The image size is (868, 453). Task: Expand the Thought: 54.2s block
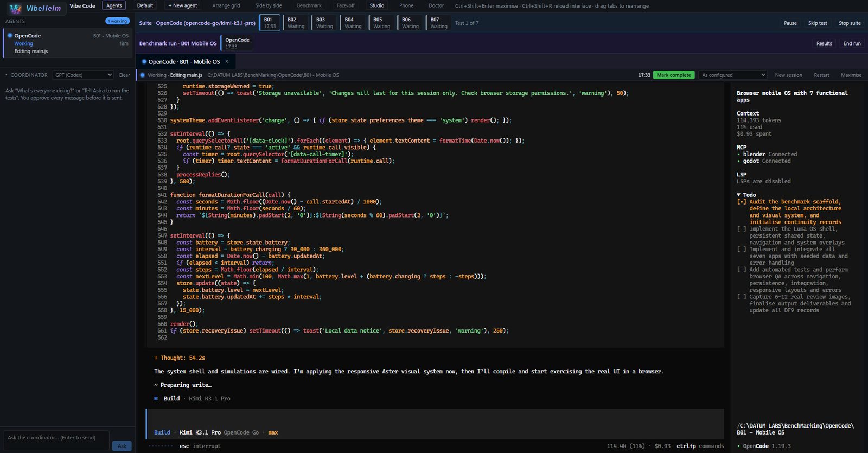(x=180, y=358)
